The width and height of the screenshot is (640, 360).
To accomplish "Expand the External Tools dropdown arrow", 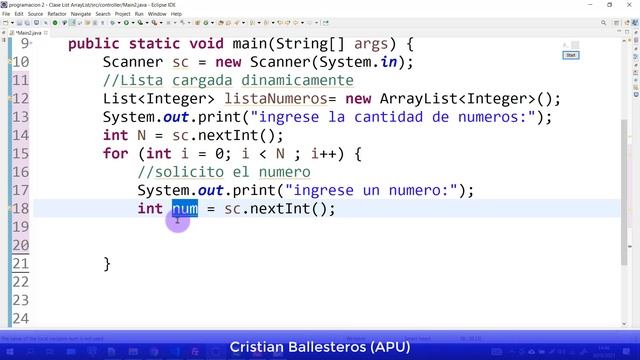I will 161,23.
